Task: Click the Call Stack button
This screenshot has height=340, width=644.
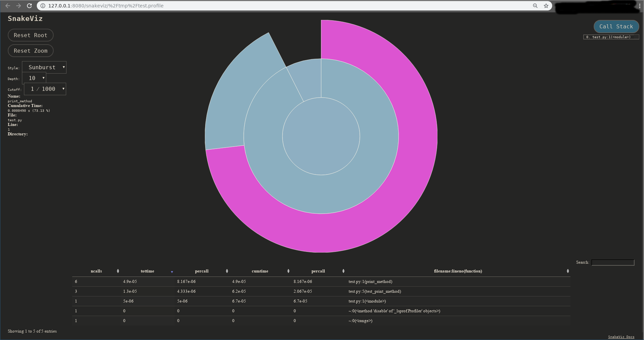Action: (616, 26)
